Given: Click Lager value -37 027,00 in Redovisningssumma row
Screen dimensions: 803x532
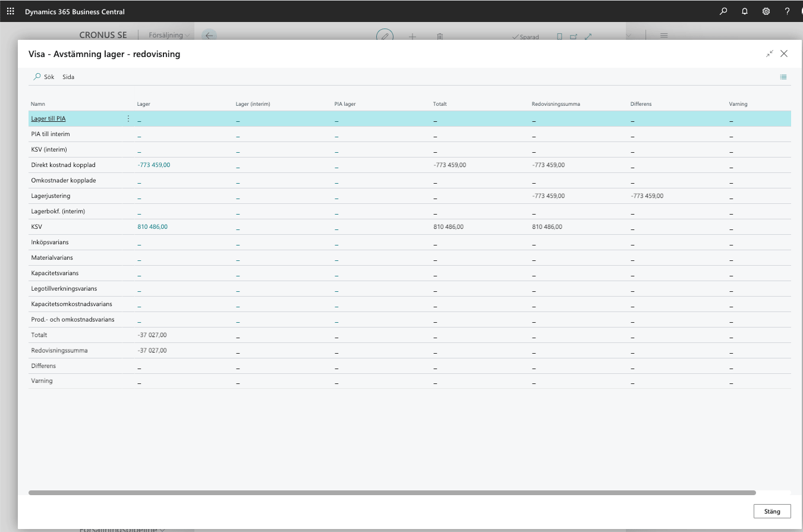Looking at the screenshot, I should (152, 350).
